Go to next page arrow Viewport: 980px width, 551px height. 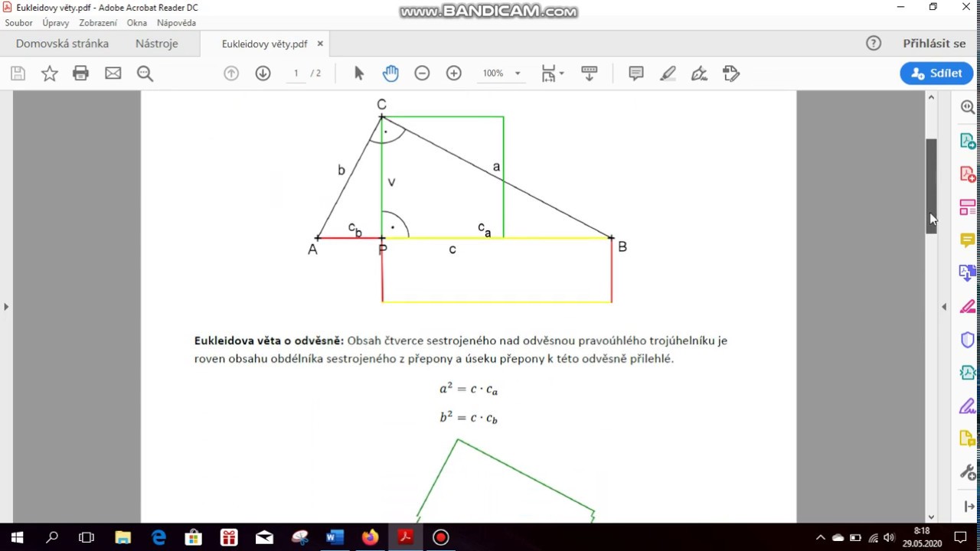(263, 73)
